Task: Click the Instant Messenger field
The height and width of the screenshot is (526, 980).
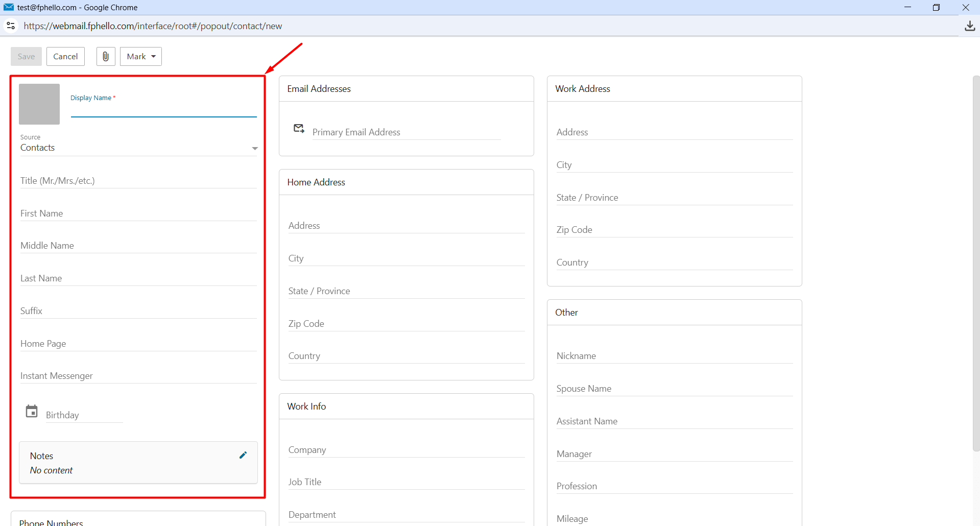Action: tap(138, 376)
